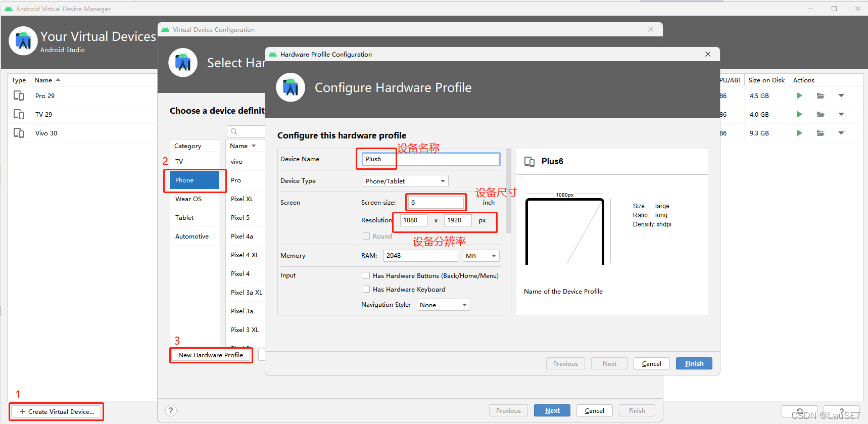Viewport: 868px width, 424px height.
Task: Click the help icon in Virtual Device Configuration
Action: [171, 410]
